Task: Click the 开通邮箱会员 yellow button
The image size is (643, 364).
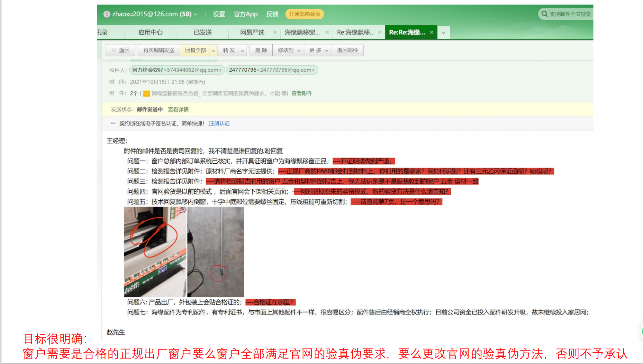Action: click(x=304, y=14)
